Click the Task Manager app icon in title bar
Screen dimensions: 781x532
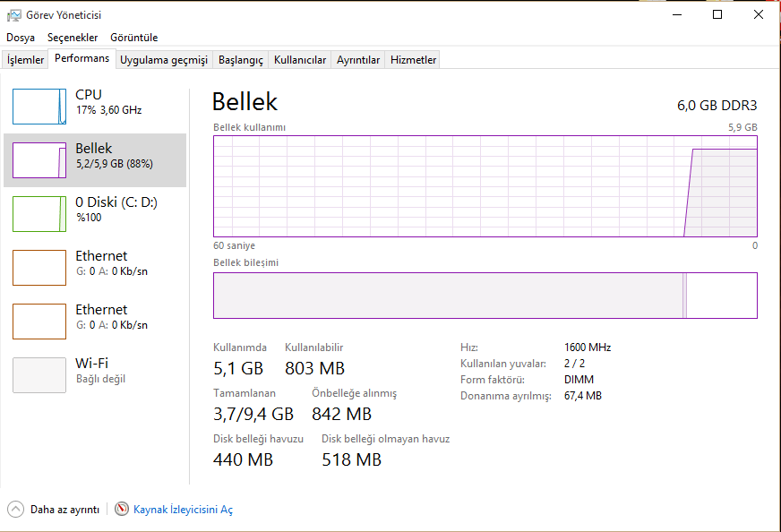point(13,15)
